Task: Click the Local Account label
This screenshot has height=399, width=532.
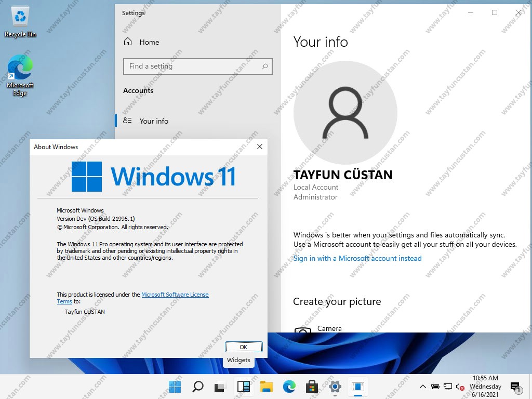Action: [316, 187]
